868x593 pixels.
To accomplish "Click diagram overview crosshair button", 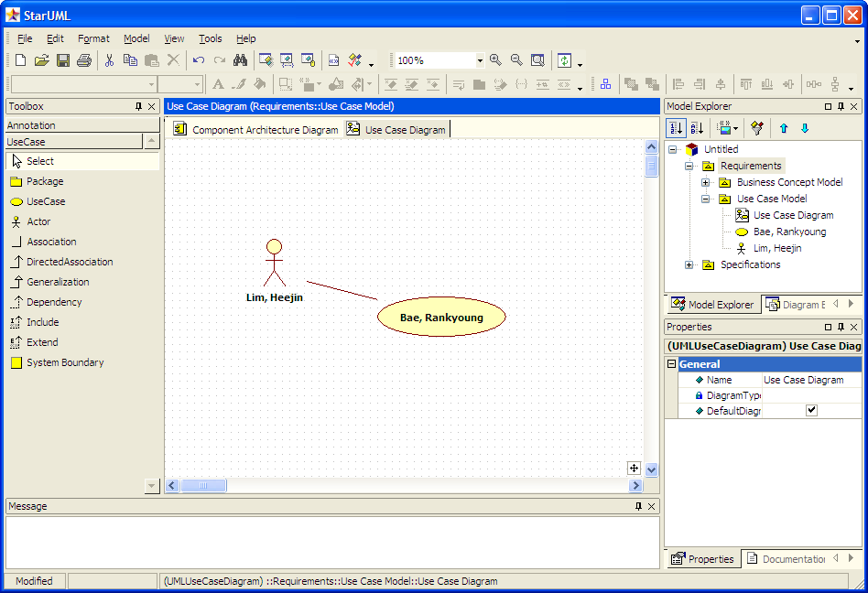I will (634, 469).
